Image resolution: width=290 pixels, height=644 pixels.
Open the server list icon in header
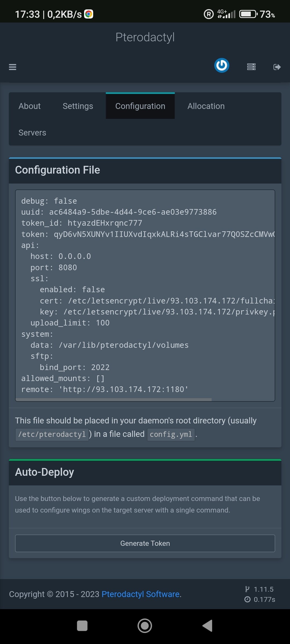point(251,67)
